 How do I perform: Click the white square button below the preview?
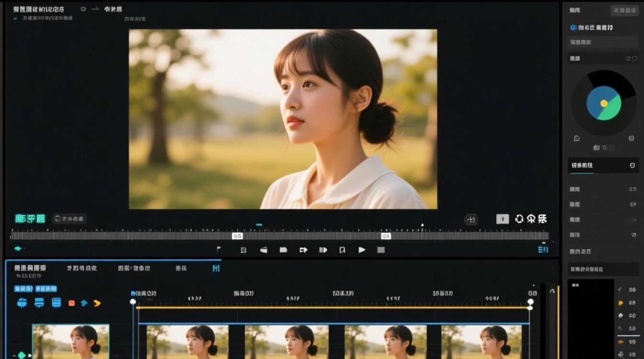pos(502,219)
